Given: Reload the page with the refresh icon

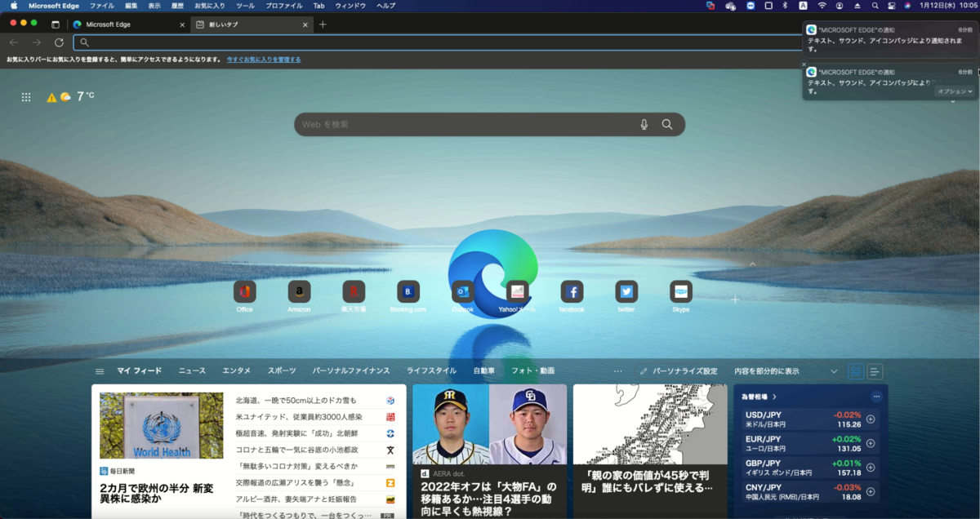Looking at the screenshot, I should pos(59,42).
